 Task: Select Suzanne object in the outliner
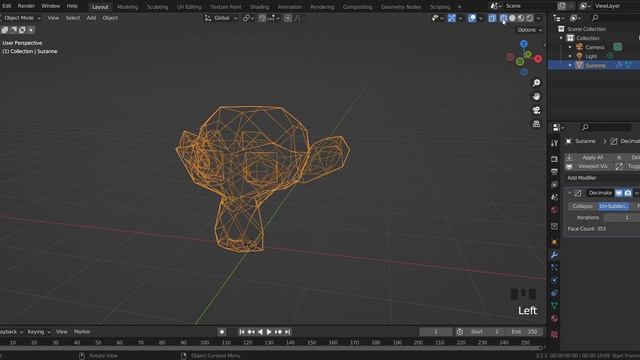(595, 65)
